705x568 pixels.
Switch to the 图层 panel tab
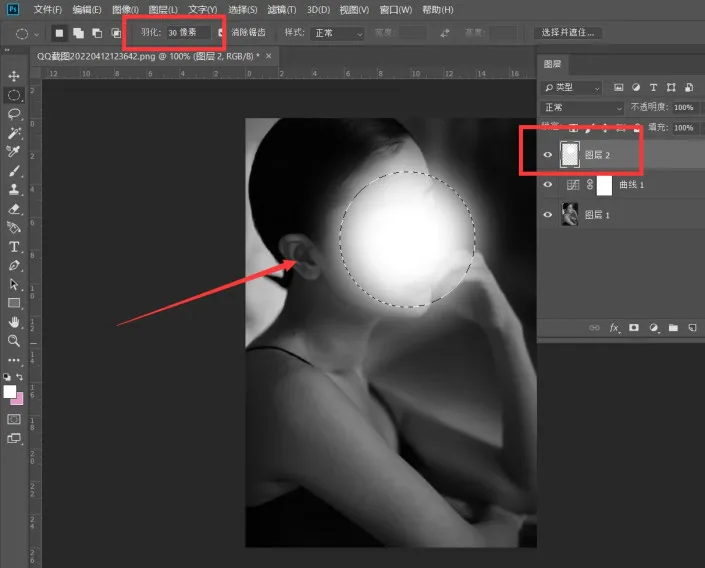(553, 64)
